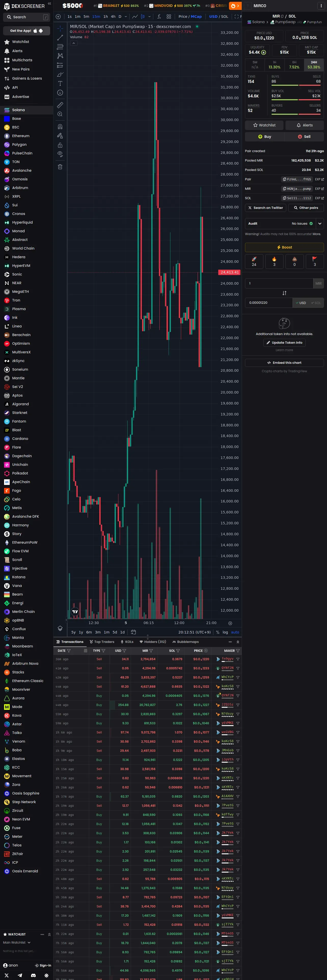Vote with the fire reaction
The image size is (327, 980).
(274, 261)
